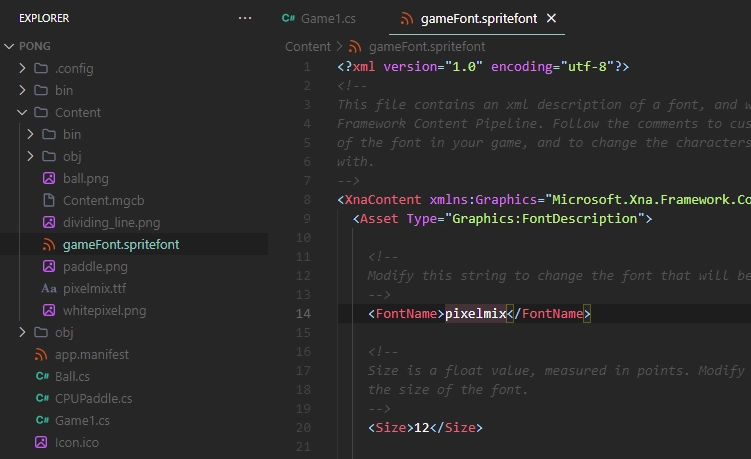Expand the .config folder chevron
The width and height of the screenshot is (751, 459).
pyautogui.click(x=22, y=68)
